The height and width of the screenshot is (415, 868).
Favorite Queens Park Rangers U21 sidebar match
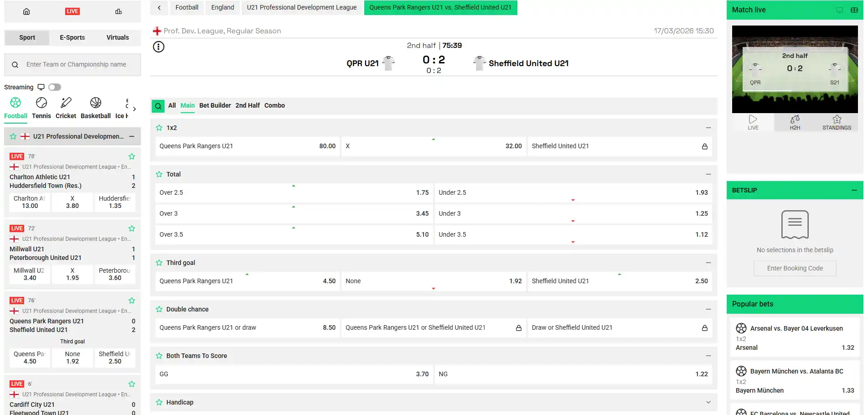coord(132,301)
